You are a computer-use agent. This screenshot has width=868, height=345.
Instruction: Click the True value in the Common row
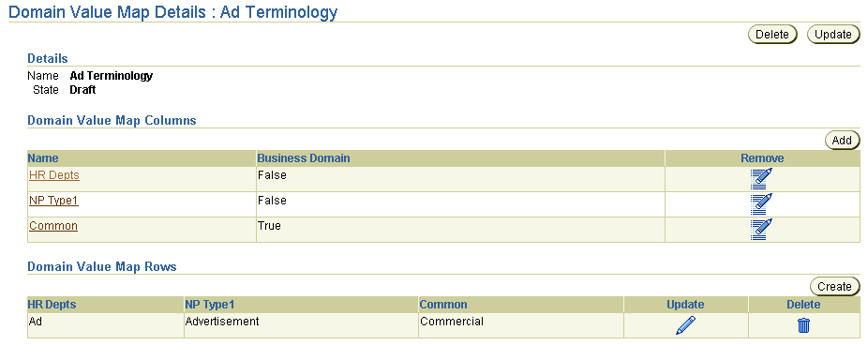click(x=269, y=226)
